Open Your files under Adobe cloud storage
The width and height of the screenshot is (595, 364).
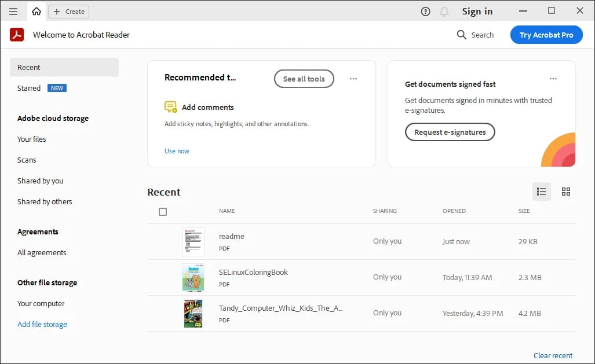pyautogui.click(x=31, y=139)
